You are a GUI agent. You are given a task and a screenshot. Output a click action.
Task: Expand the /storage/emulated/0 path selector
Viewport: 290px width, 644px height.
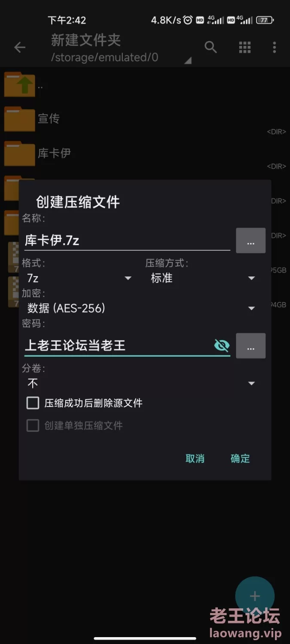point(121,58)
